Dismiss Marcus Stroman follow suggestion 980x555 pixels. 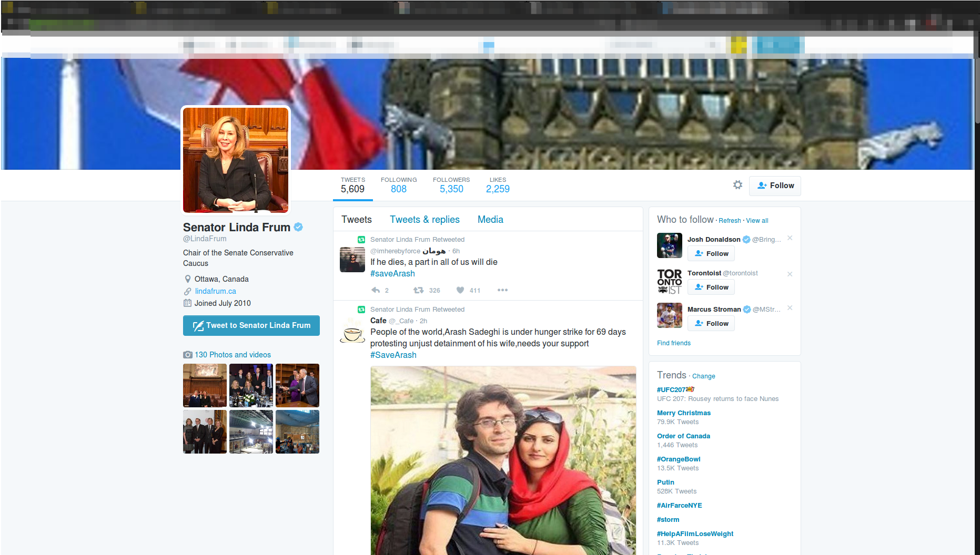pos(790,308)
